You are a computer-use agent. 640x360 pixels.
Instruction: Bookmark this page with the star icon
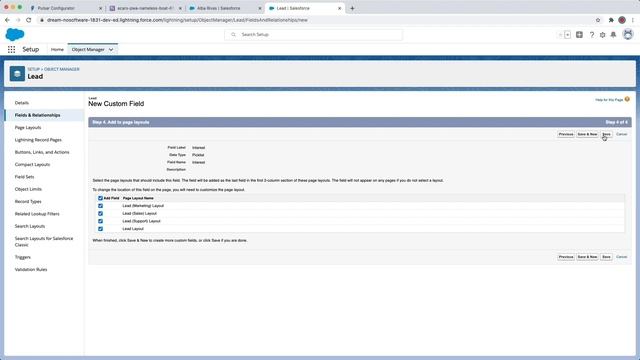click(x=598, y=20)
